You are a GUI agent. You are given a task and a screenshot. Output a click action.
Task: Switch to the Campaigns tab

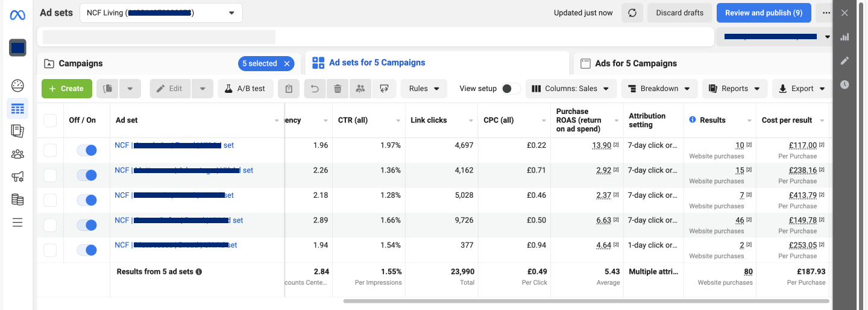point(81,63)
